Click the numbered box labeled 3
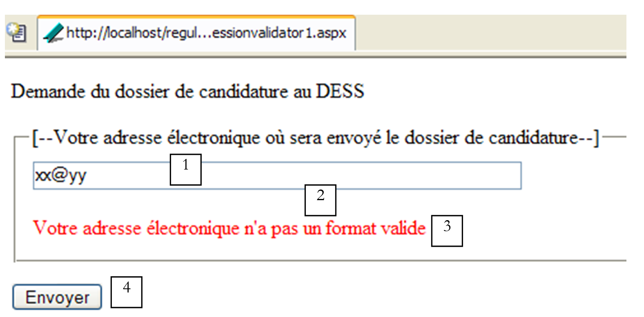The width and height of the screenshot is (644, 317). [x=447, y=231]
